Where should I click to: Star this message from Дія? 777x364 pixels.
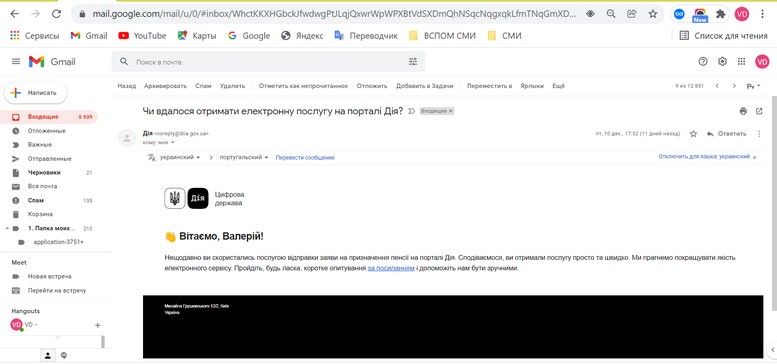click(693, 134)
